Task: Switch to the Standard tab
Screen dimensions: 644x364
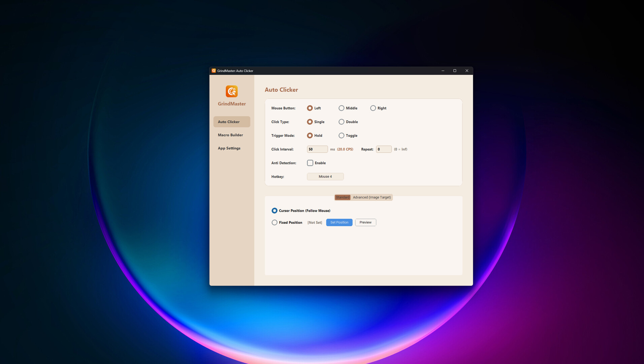Action: click(x=342, y=198)
